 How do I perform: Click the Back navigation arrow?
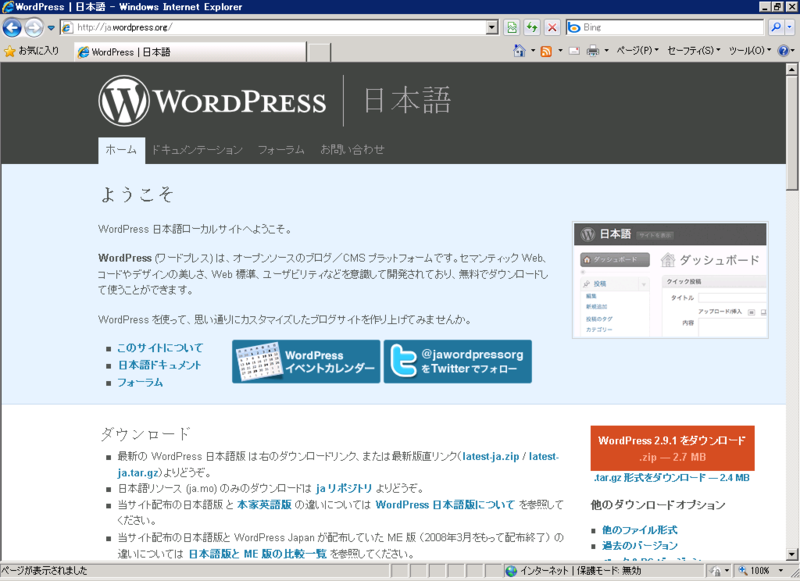click(10, 27)
